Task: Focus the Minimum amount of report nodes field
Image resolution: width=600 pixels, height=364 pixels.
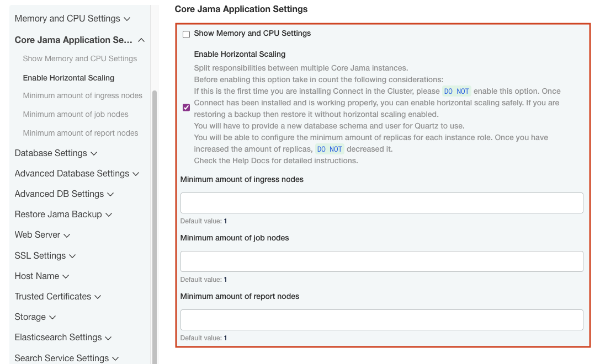Action: [381, 320]
